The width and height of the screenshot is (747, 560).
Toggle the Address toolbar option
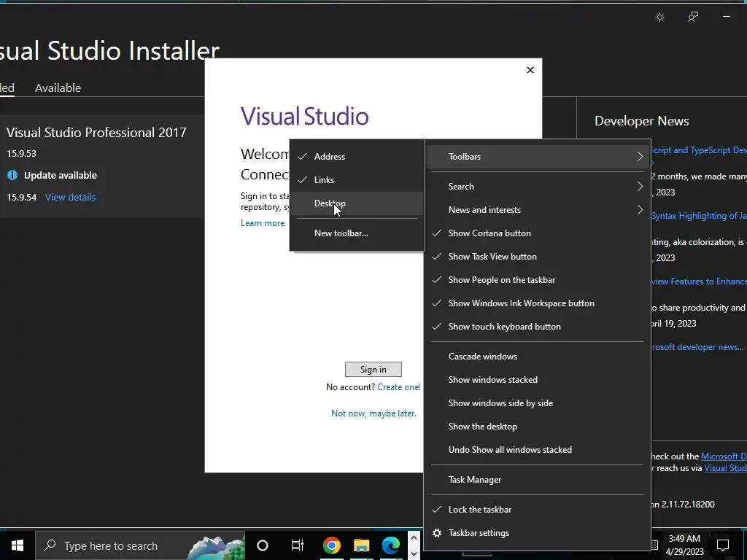pyautogui.click(x=356, y=157)
